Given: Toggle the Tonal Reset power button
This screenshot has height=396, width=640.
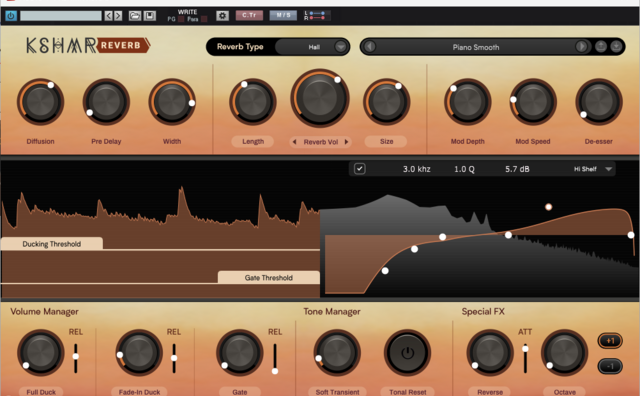Looking at the screenshot, I should pos(407,353).
